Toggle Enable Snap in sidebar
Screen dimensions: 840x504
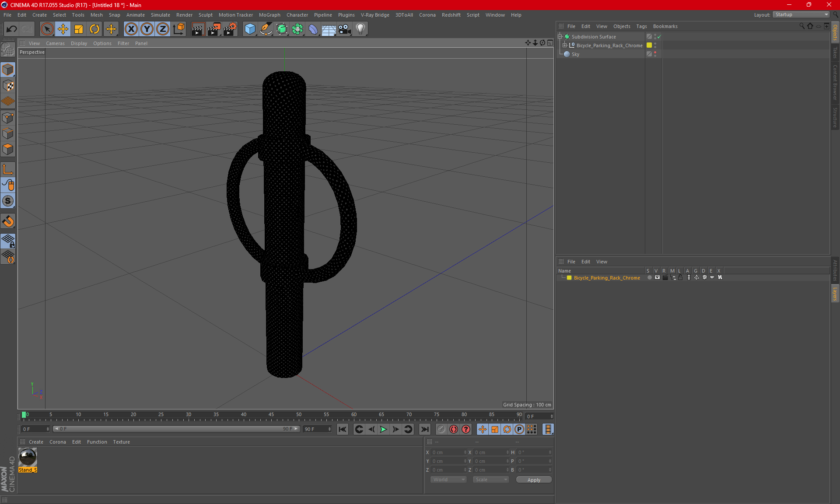[8, 201]
